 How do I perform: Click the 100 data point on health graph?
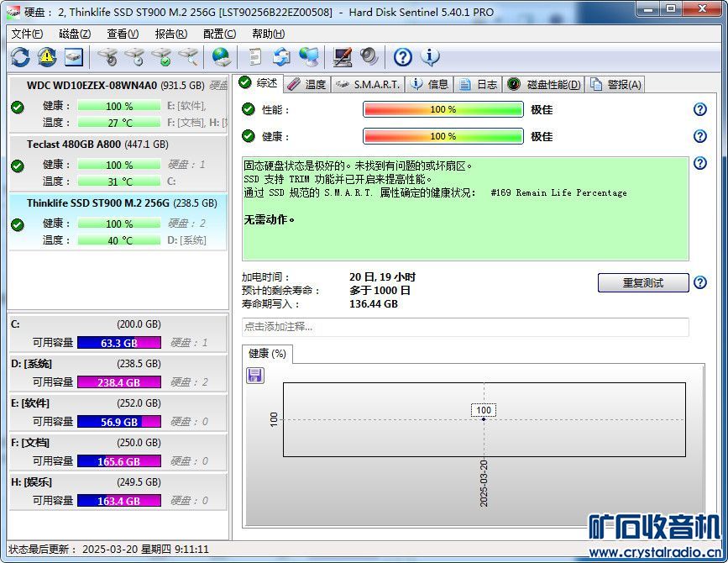tap(484, 419)
